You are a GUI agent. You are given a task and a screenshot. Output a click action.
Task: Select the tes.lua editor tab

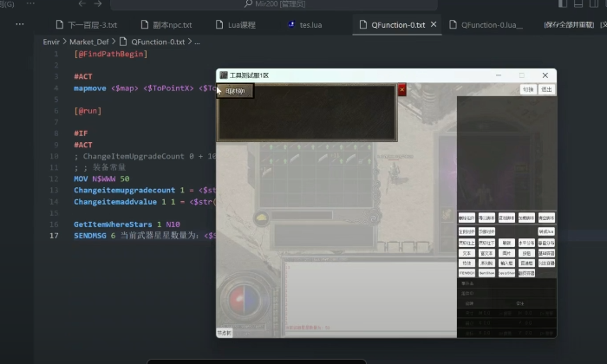311,25
